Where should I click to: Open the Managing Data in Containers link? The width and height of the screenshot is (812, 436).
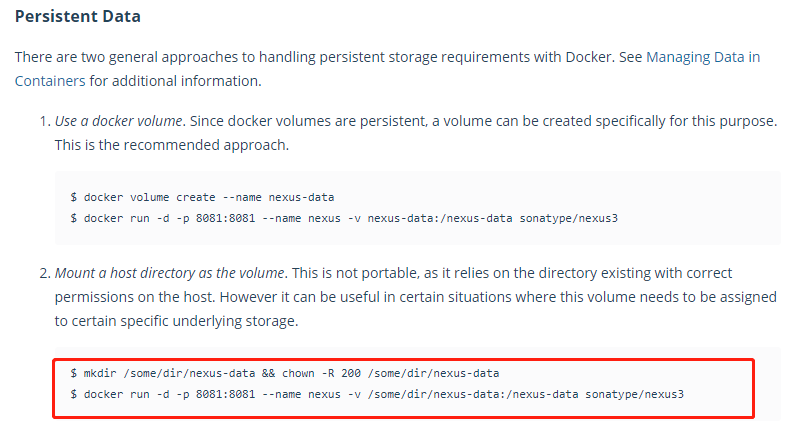coord(703,57)
